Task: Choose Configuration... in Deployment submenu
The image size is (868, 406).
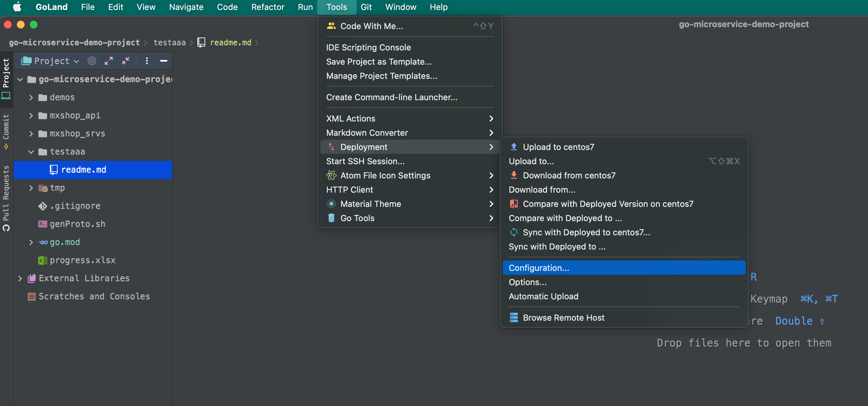Action: [x=624, y=268]
